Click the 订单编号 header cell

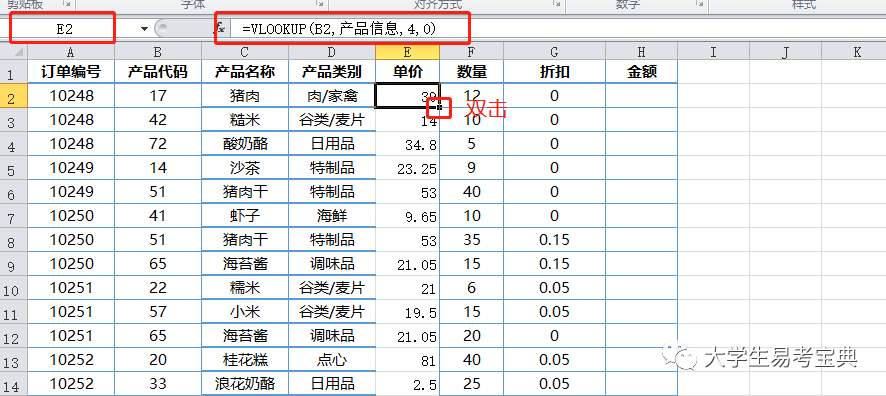point(71,72)
